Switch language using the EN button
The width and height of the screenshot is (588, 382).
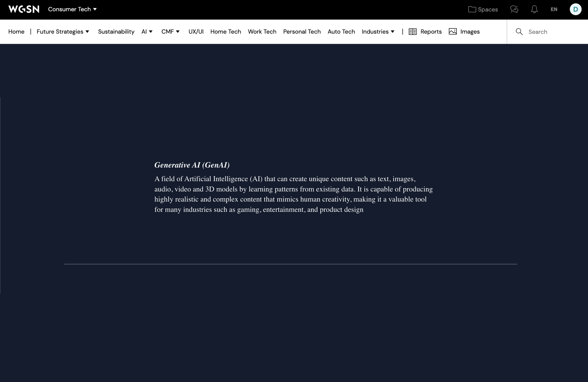pos(554,9)
